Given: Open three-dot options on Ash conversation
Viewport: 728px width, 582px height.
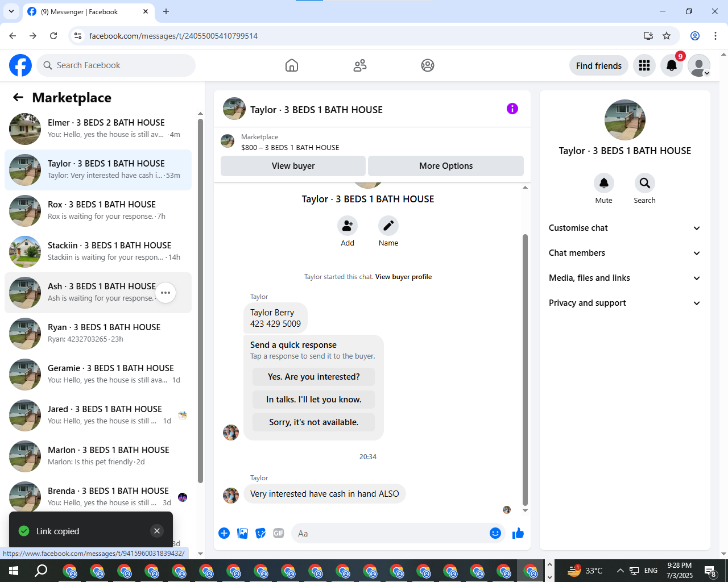Looking at the screenshot, I should [x=166, y=293].
